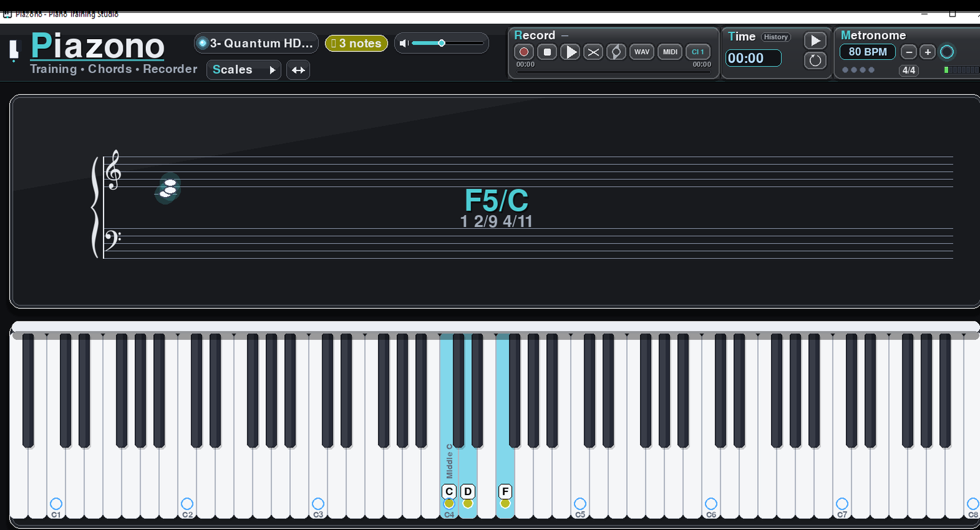Image resolution: width=980 pixels, height=530 pixels.
Task: Click the bass clef symbol
Action: tap(112, 240)
